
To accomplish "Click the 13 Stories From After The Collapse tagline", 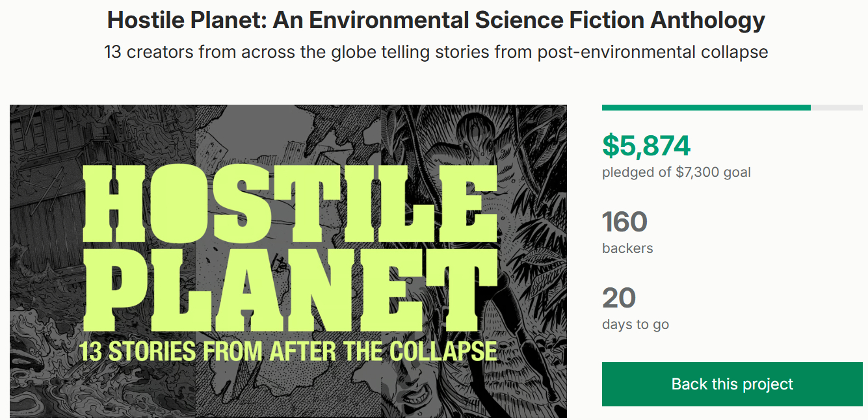I will point(287,351).
